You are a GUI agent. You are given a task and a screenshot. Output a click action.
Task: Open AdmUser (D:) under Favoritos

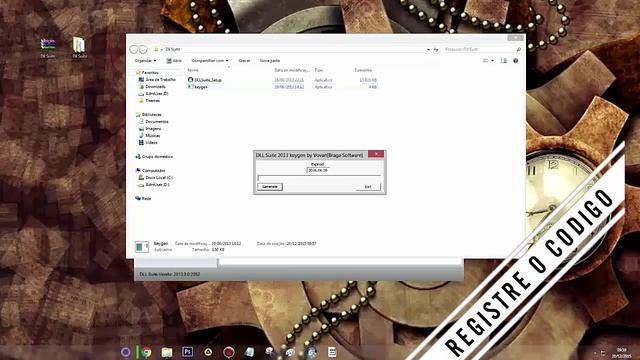157,93
